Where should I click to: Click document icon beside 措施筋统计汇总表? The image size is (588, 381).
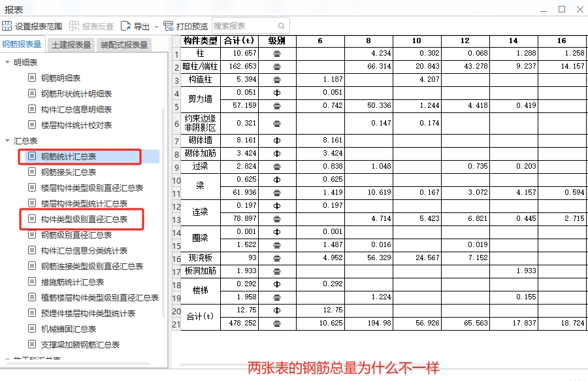click(32, 282)
